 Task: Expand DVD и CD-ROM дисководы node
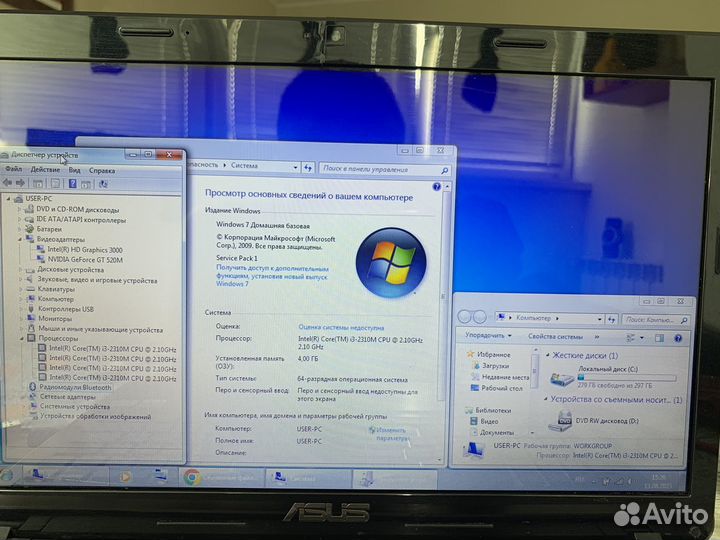tap(20, 209)
